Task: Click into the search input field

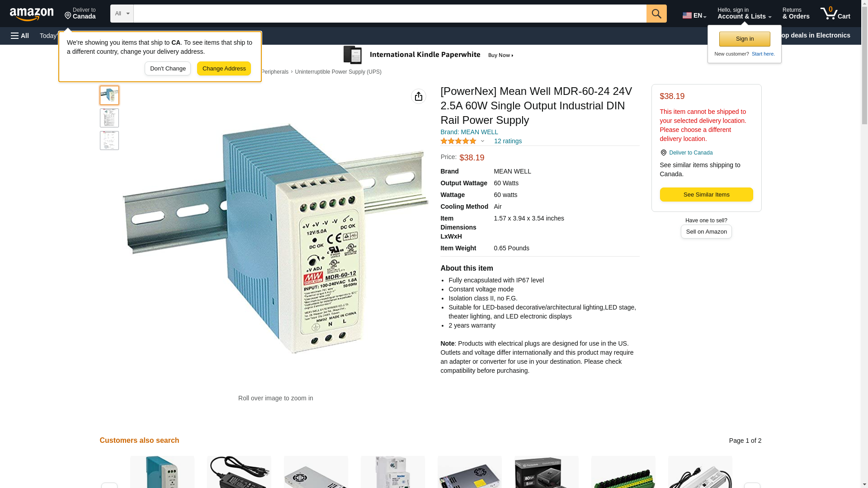Action: coord(390,14)
